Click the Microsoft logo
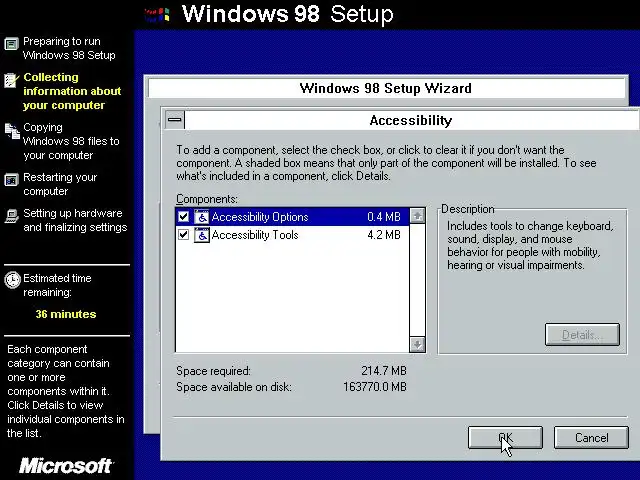 [x=66, y=466]
